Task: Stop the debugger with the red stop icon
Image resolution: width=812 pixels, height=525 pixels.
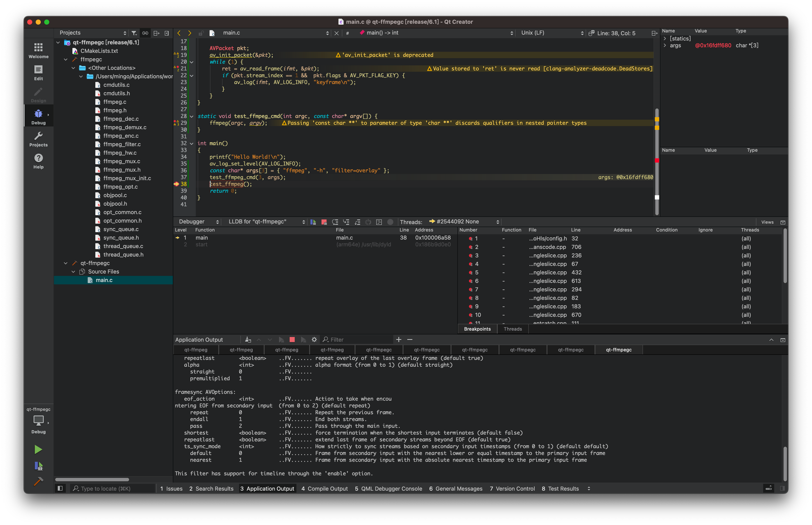Action: coord(324,222)
